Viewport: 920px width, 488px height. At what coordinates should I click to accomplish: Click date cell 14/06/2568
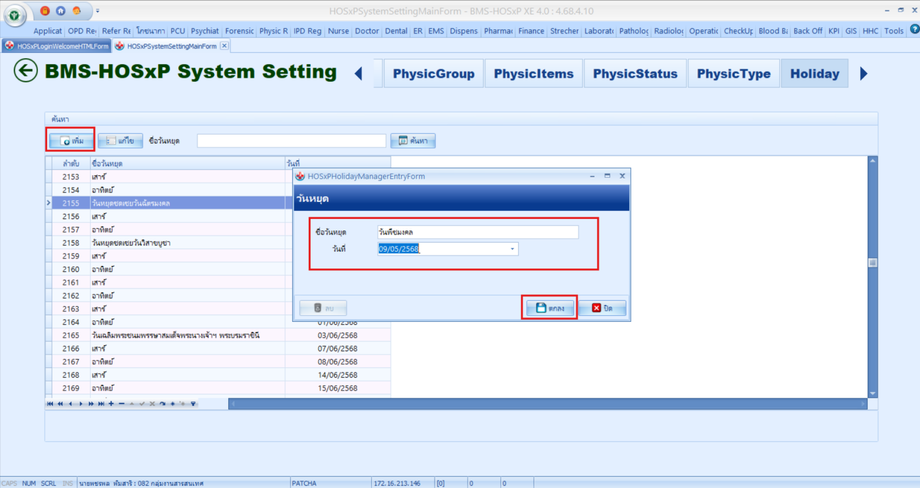point(337,375)
